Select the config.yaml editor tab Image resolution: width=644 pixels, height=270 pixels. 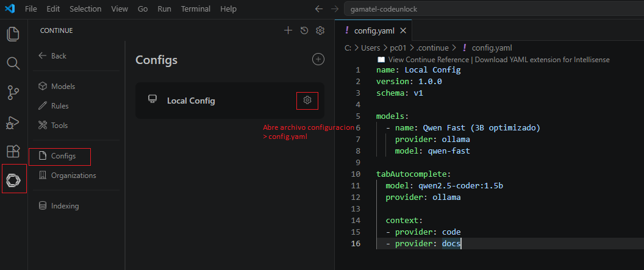(x=373, y=30)
